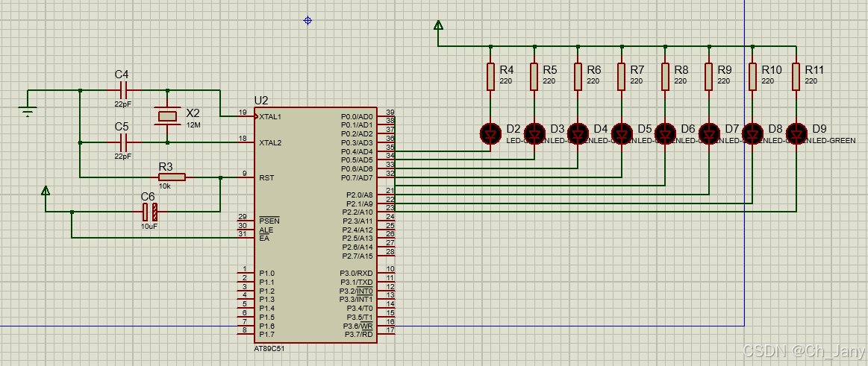Image resolution: width=868 pixels, height=366 pixels.
Task: Click resistor R6 symbol
Action: [x=578, y=76]
